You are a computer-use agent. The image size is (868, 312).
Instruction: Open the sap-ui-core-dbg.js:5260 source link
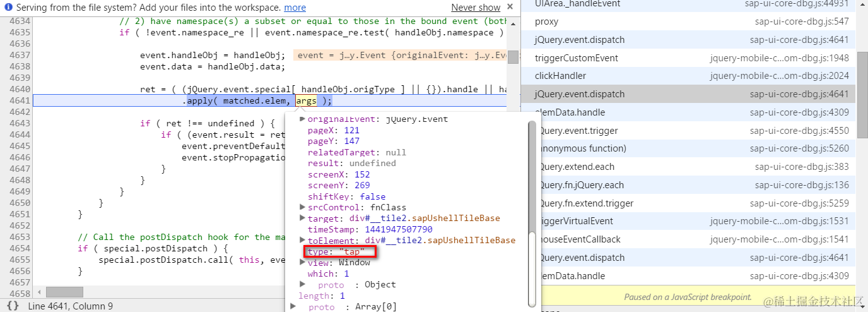pyautogui.click(x=799, y=148)
